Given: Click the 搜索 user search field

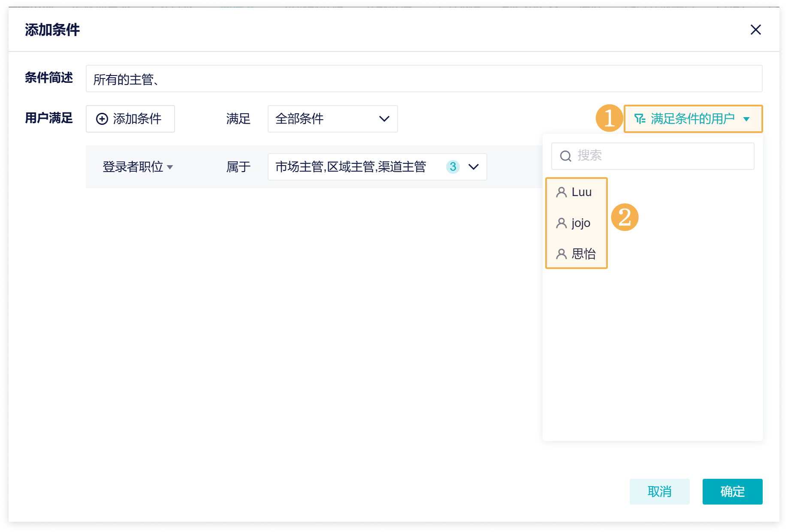Looking at the screenshot, I should click(x=652, y=156).
